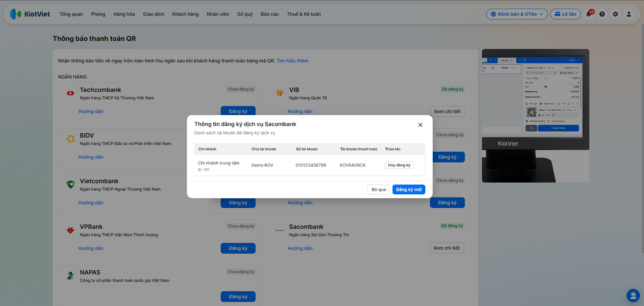The image size is (644, 306).
Task: Open the user account icon
Action: (x=629, y=14)
